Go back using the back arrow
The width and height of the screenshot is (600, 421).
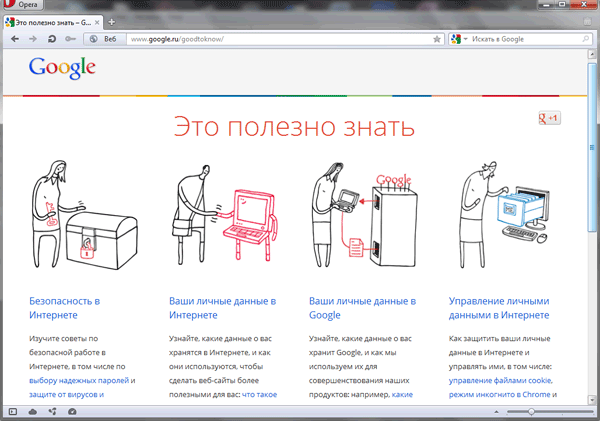point(14,39)
